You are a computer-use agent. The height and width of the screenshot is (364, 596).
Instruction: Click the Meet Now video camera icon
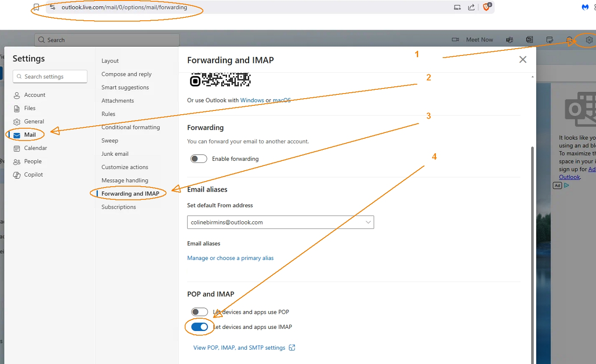pyautogui.click(x=455, y=40)
